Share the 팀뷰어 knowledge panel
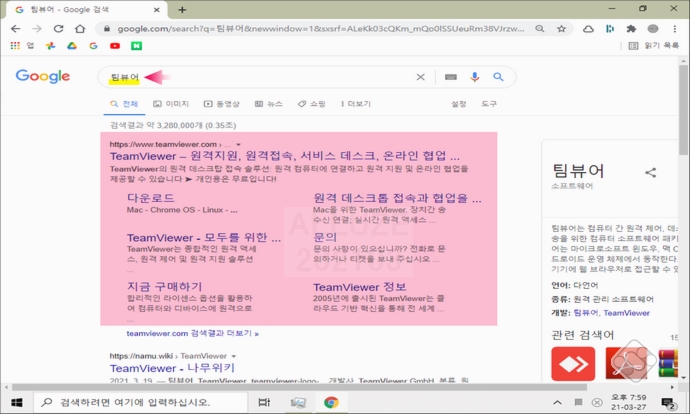 point(650,172)
